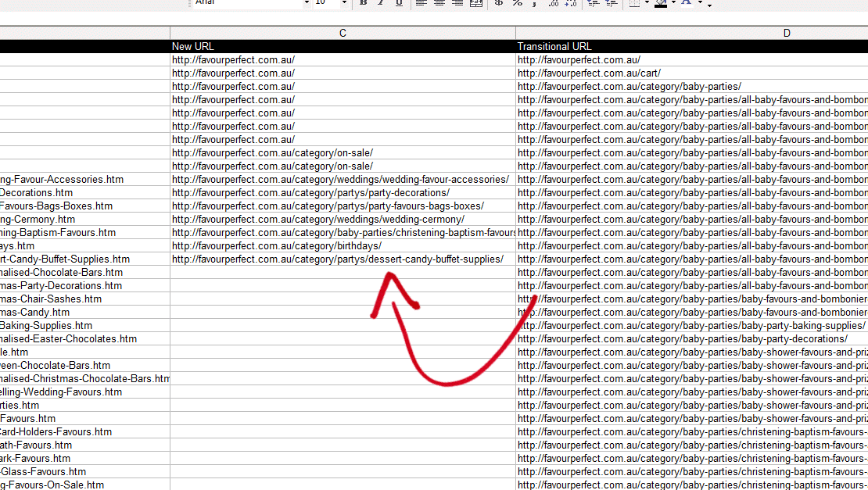Click Increase Indent icon
The height and width of the screenshot is (490, 868).
click(612, 3)
